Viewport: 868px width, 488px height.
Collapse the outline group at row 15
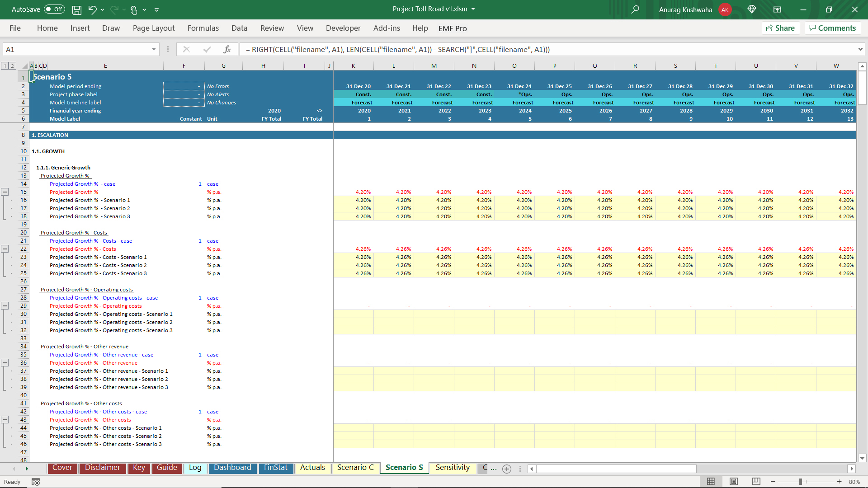[x=5, y=192]
